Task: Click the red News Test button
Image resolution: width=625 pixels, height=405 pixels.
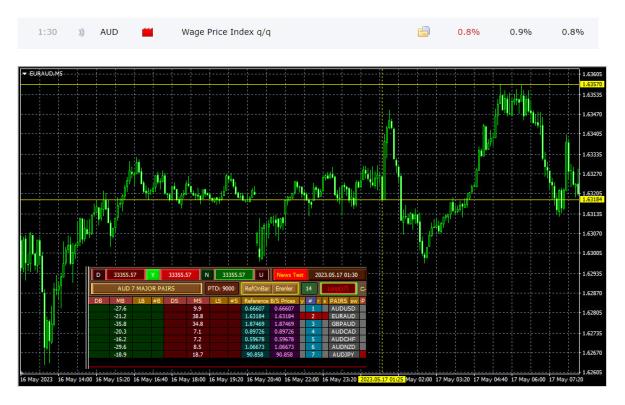Action: (x=290, y=275)
